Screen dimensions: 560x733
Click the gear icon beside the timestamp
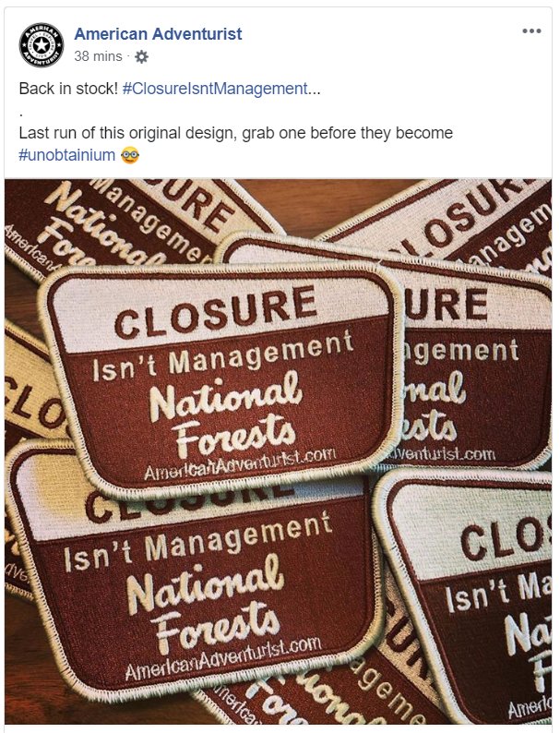point(141,57)
